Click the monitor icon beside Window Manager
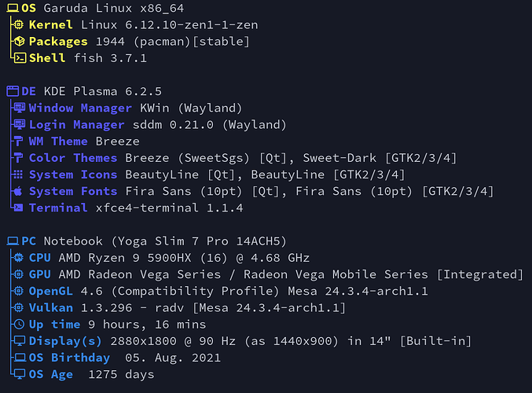This screenshot has height=393, width=532. point(20,108)
